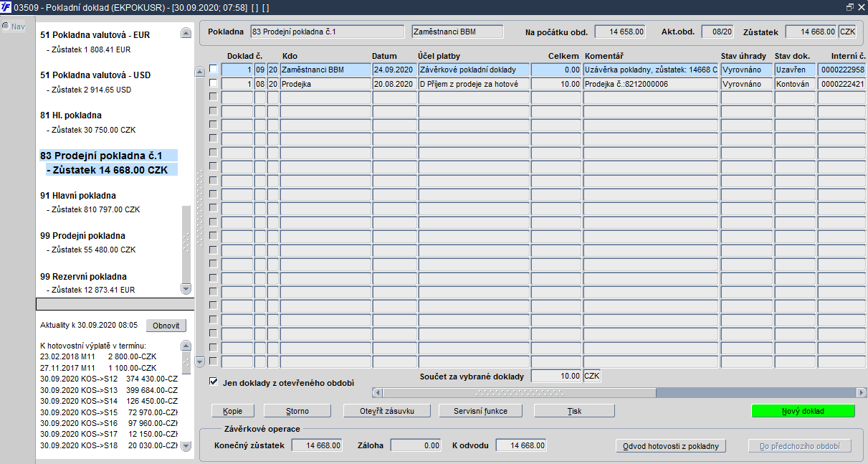The image size is (868, 464).
Task: Click Otevřít zásuvku button
Action: coord(388,411)
